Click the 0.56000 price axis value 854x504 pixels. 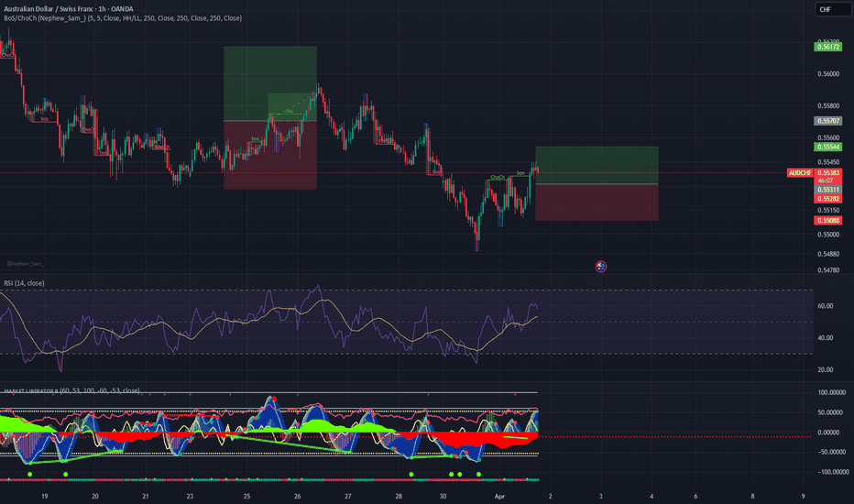pos(828,74)
